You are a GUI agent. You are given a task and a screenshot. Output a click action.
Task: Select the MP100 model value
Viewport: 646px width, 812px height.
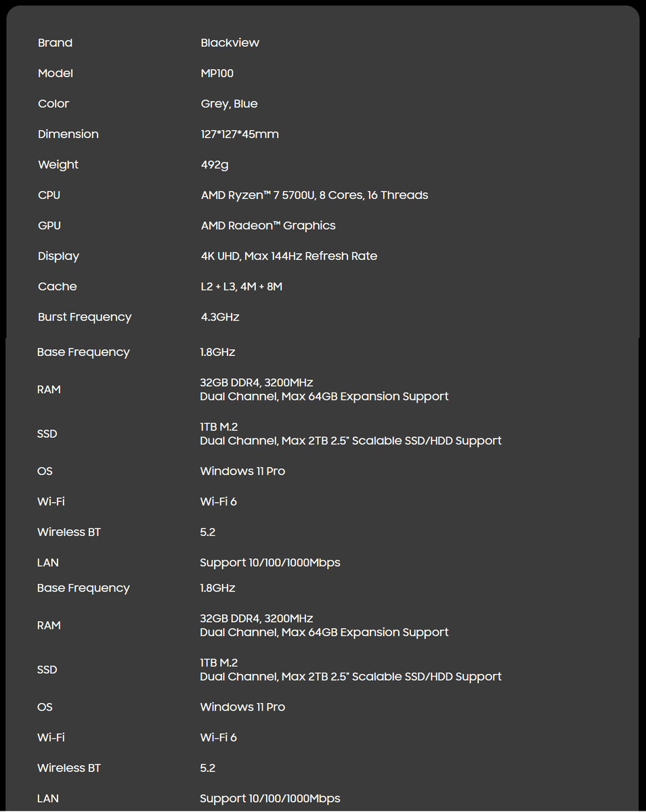pyautogui.click(x=217, y=73)
